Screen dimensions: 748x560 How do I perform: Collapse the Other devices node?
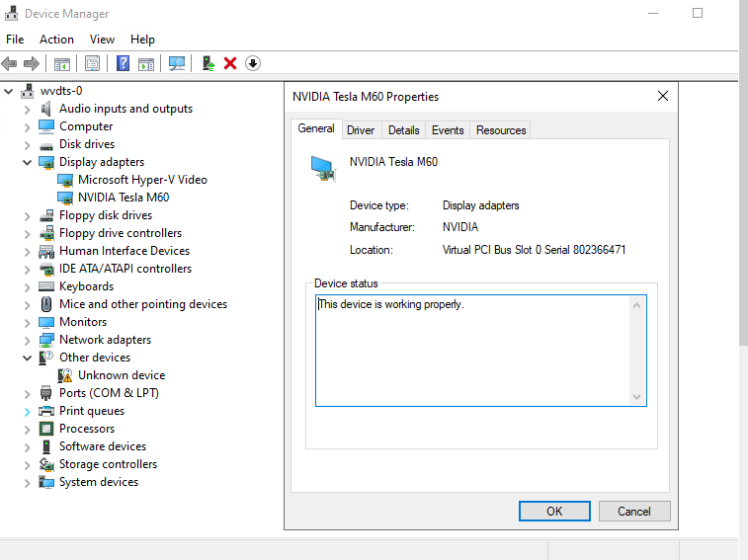pyautogui.click(x=28, y=358)
